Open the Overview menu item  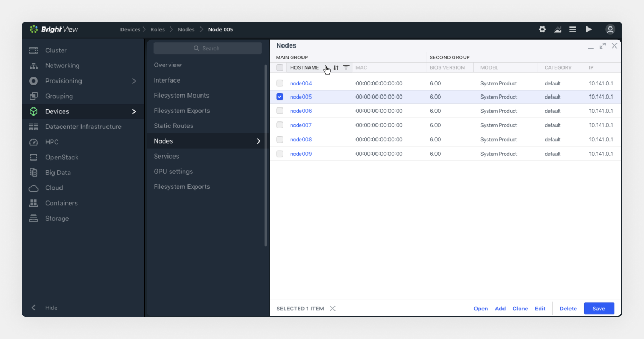(167, 65)
